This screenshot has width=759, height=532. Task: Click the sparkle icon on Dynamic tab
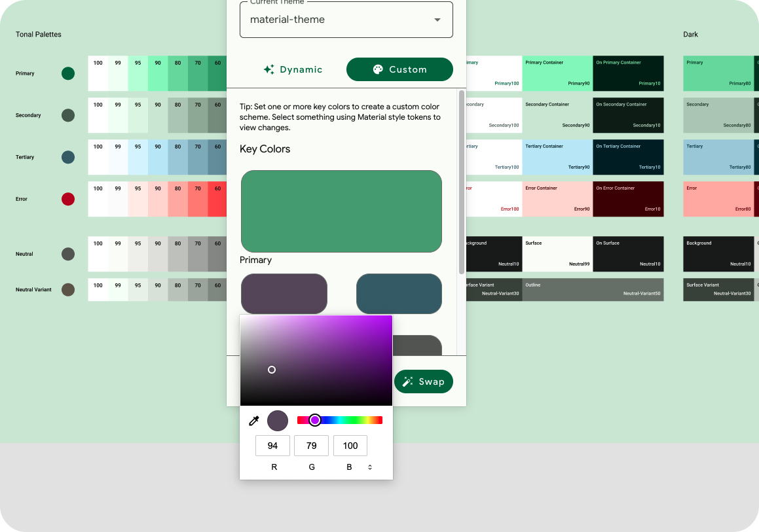(268, 69)
